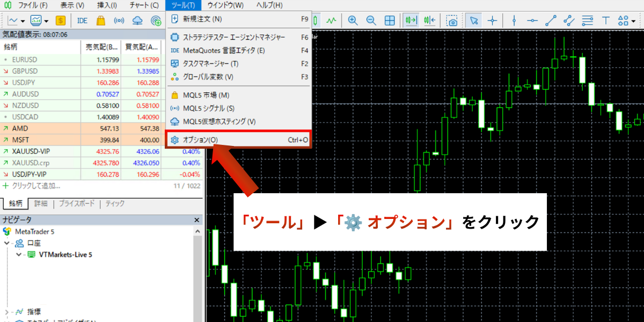Select the MSFT symbol row
Screen dimensions: 644x322
[102, 140]
